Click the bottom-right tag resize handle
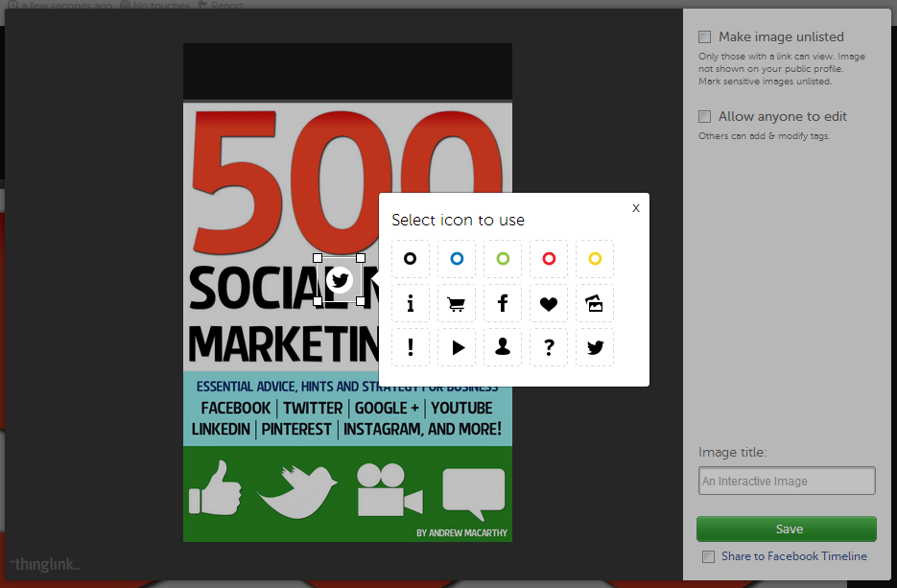 361,301
